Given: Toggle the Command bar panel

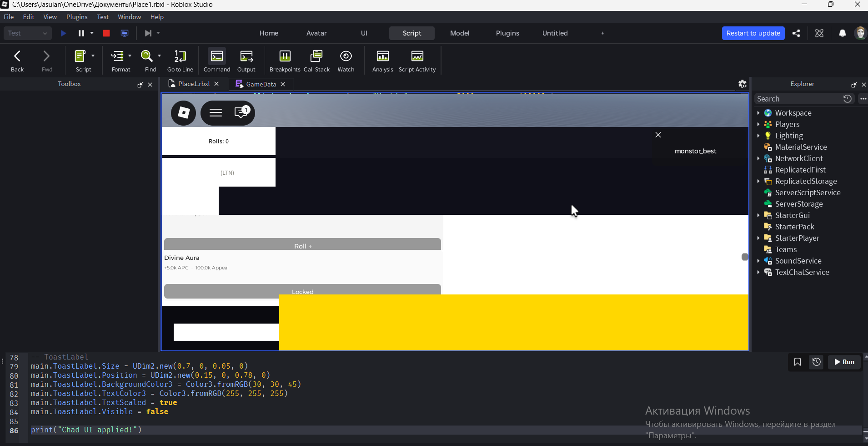Looking at the screenshot, I should (217, 61).
